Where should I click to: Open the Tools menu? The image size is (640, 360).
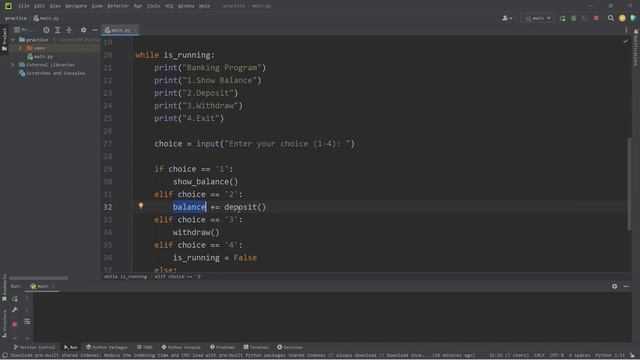click(x=153, y=6)
